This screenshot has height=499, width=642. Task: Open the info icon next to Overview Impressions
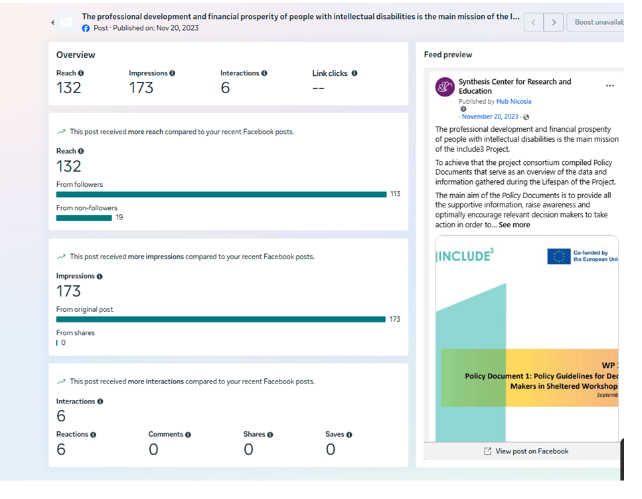click(172, 73)
